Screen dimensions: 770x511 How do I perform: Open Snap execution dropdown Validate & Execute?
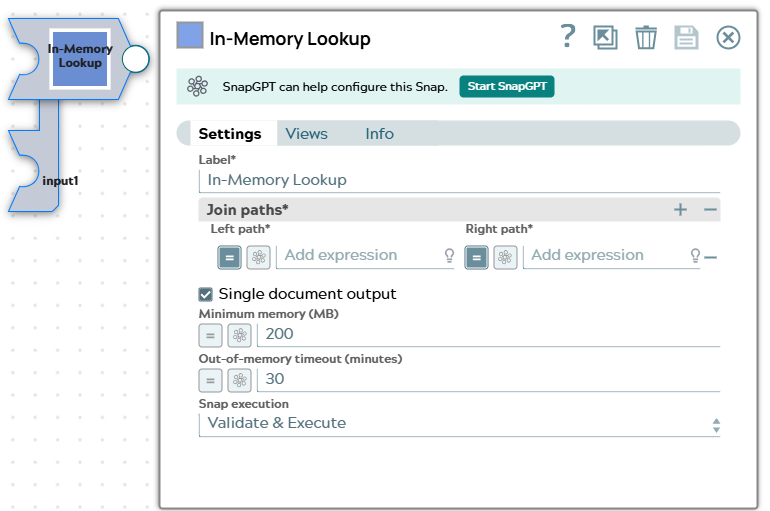point(459,424)
